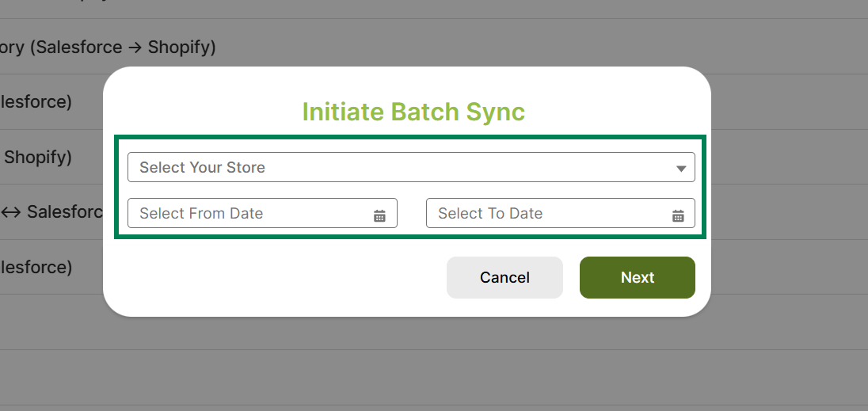
Task: Open the From Date calendar icon
Action: 379,215
